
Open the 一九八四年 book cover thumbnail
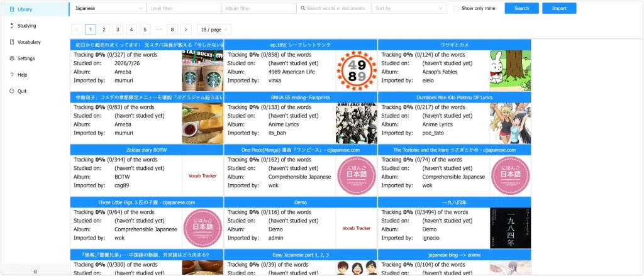(x=510, y=228)
